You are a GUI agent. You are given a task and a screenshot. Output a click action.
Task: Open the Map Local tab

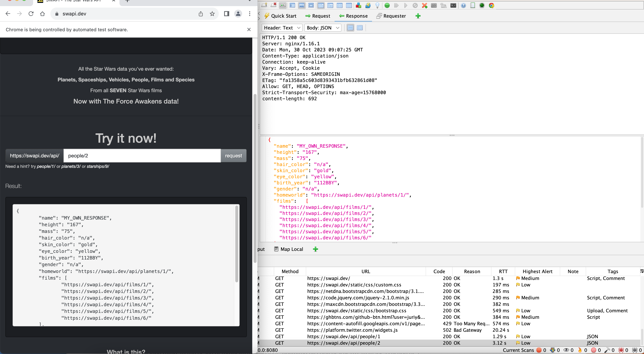click(x=289, y=249)
